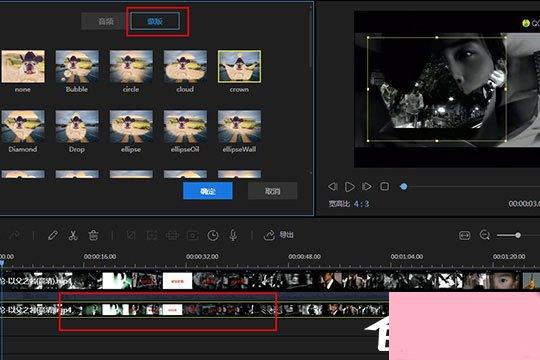Choose the cloud mask thumbnail
540x360 pixels.
click(x=185, y=66)
